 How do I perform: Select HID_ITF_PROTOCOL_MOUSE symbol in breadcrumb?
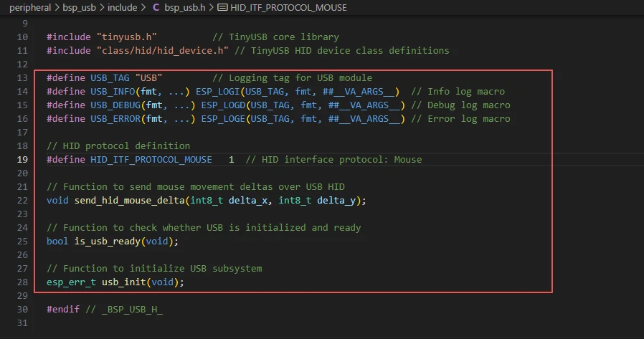coord(288,8)
